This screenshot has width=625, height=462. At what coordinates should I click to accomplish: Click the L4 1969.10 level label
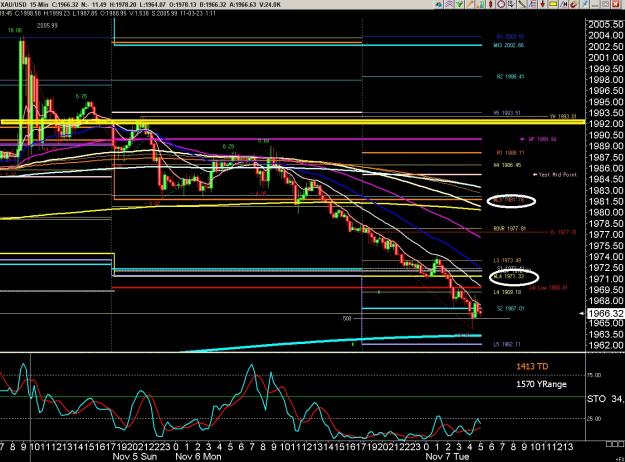[507, 292]
